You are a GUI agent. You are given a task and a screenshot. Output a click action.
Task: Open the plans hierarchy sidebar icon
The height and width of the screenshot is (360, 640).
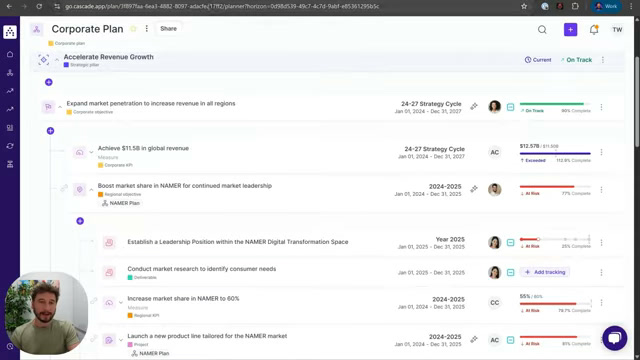coord(10,73)
